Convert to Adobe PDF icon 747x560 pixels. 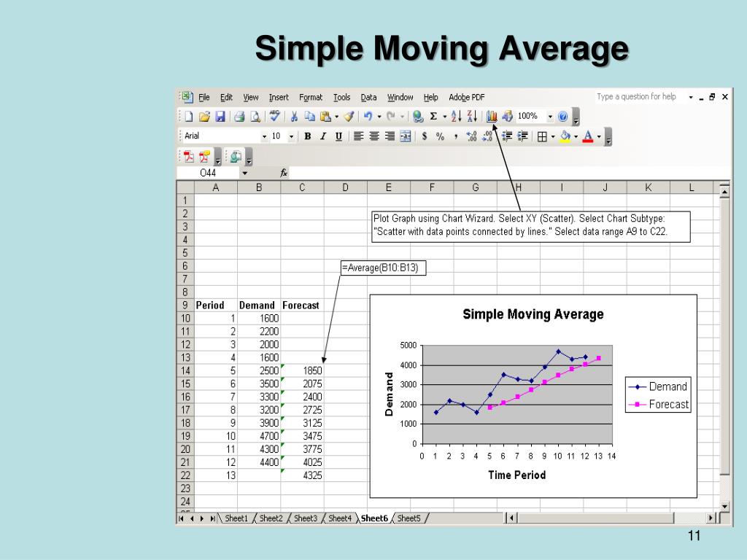pyautogui.click(x=189, y=156)
